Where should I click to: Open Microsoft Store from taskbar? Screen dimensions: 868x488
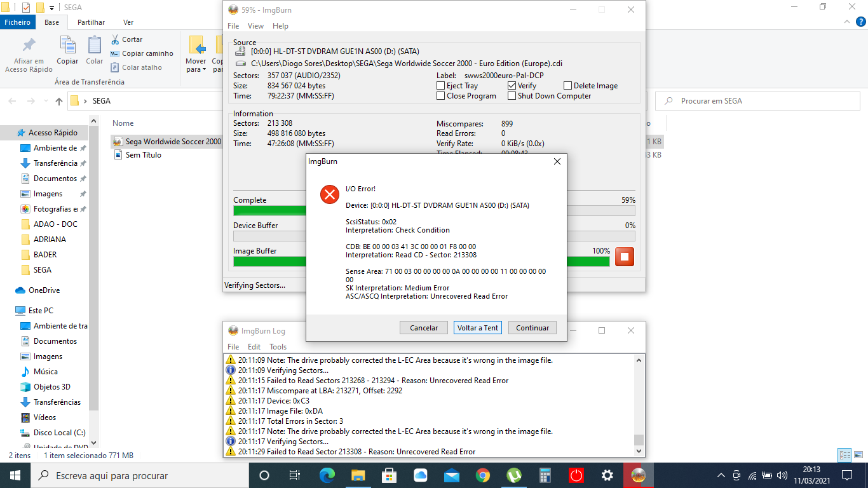point(390,475)
